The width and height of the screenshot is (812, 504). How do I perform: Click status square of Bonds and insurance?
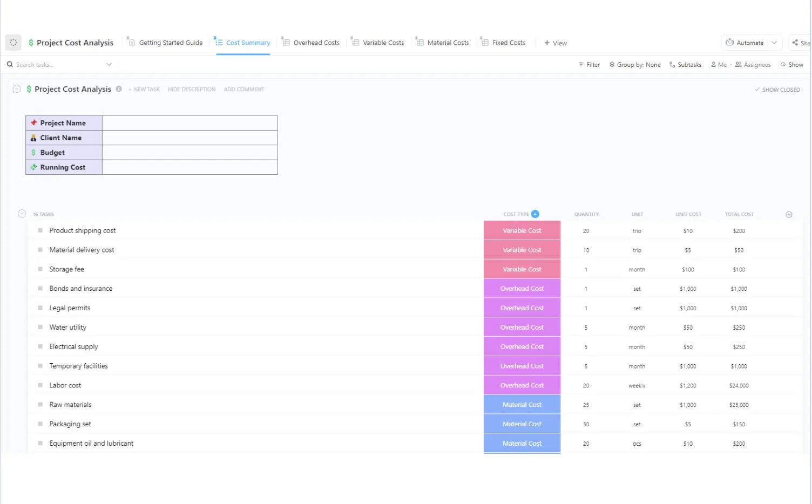[40, 289]
